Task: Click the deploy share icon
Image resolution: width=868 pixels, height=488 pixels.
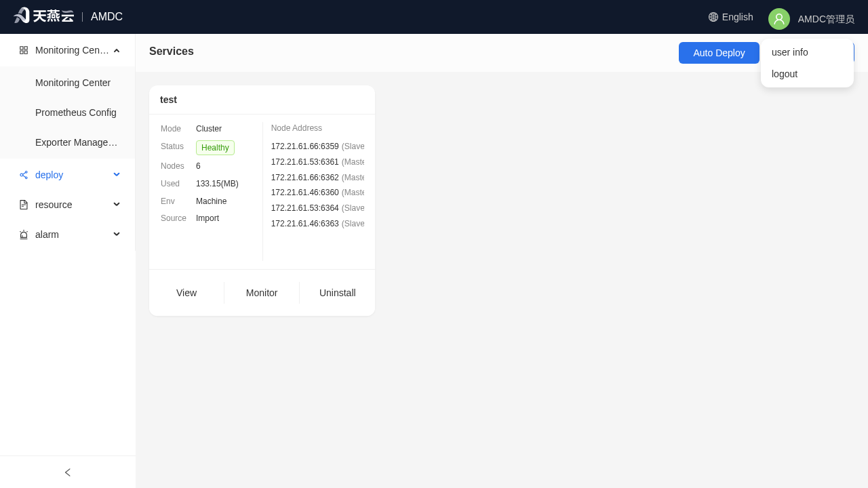Action: pyautogui.click(x=24, y=175)
